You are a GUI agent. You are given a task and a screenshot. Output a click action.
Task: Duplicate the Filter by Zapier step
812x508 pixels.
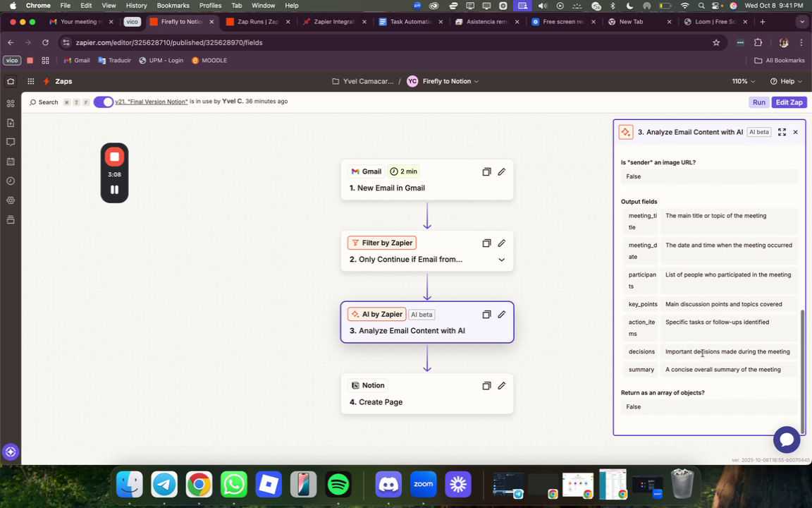click(x=486, y=243)
